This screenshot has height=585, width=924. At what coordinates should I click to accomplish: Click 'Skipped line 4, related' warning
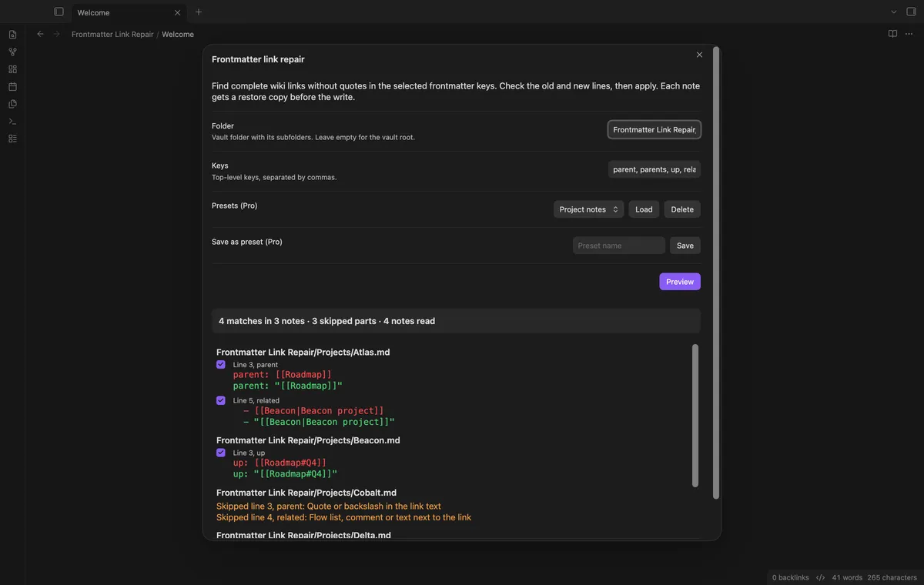click(x=343, y=517)
